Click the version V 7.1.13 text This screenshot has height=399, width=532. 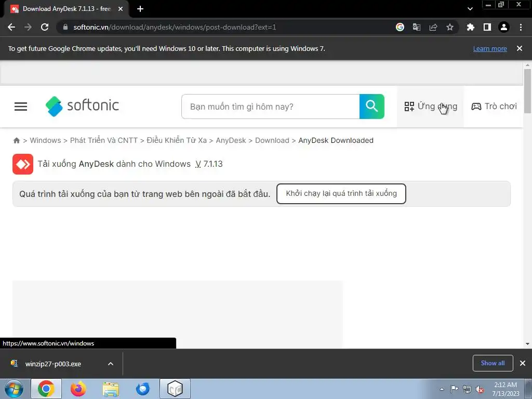click(x=209, y=164)
